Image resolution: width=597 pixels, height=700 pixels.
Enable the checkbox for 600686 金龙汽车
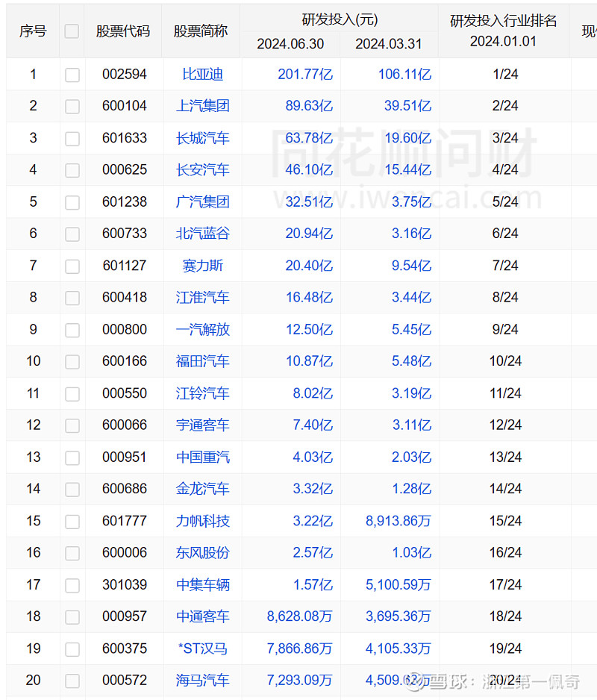point(72,490)
